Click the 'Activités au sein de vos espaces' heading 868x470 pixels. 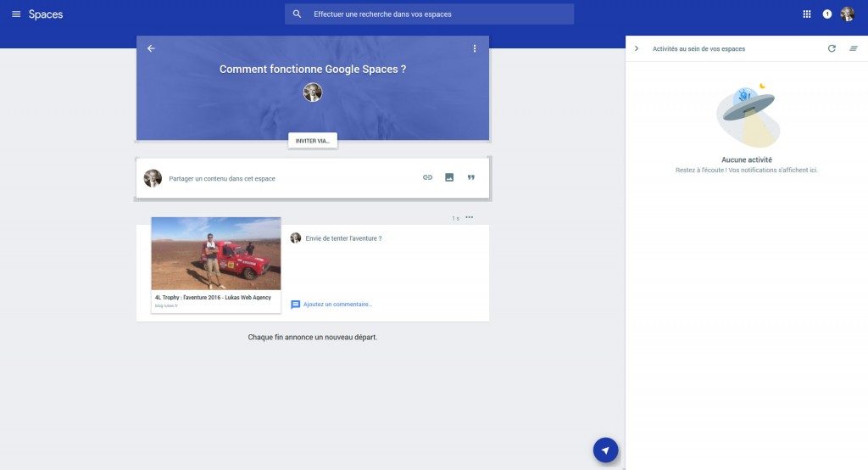(698, 48)
